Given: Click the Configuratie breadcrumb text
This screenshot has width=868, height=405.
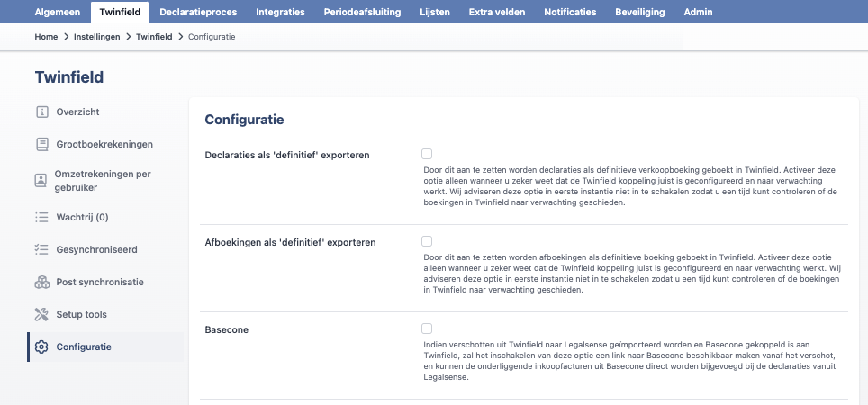Looking at the screenshot, I should (x=212, y=37).
